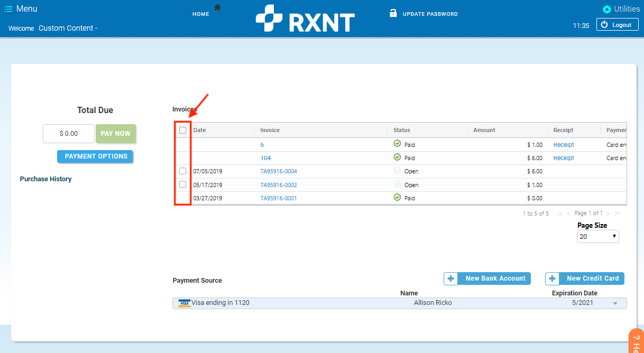
Task: Click the $ 0.00 amount for invoice 7A95916-0001
Action: (x=535, y=198)
